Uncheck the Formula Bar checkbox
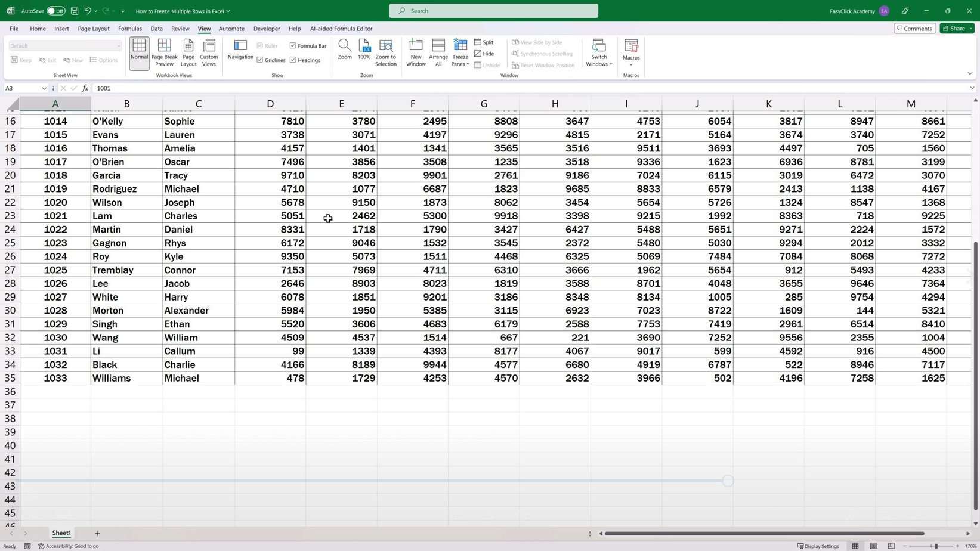The width and height of the screenshot is (980, 551). 293,46
